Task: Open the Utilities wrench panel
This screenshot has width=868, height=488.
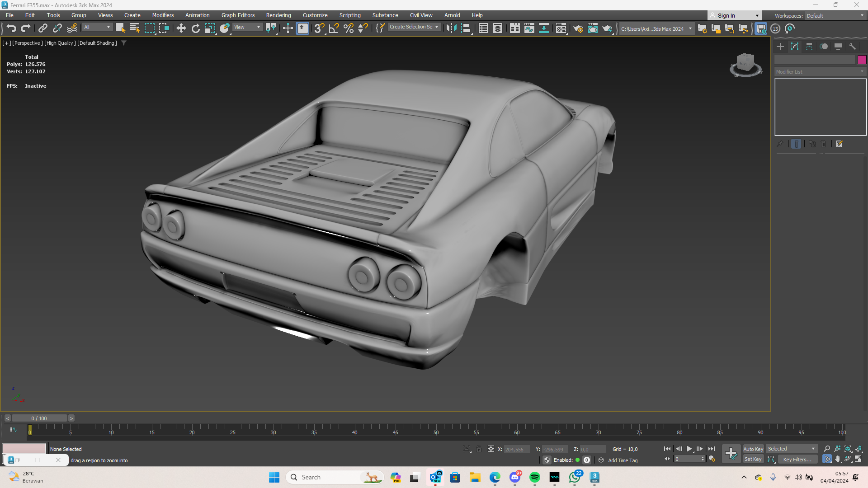Action: coord(853,47)
